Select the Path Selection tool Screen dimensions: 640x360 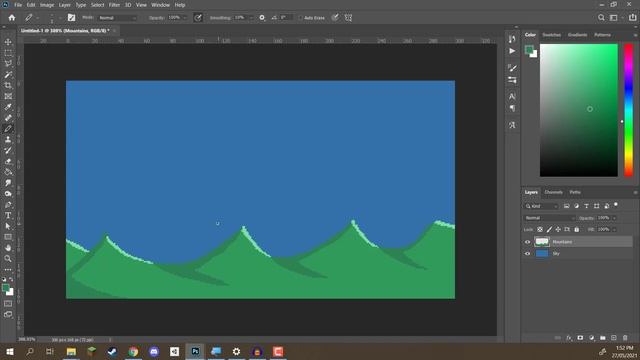[x=8, y=226]
